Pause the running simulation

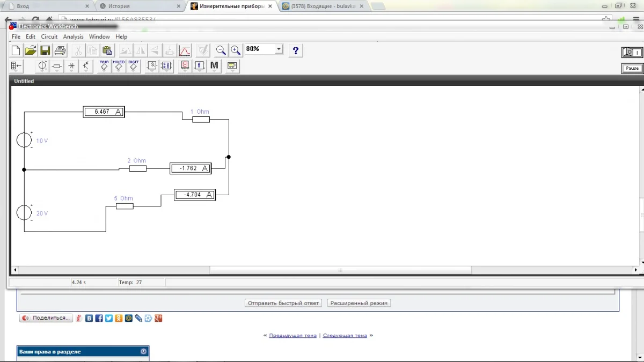pos(632,69)
